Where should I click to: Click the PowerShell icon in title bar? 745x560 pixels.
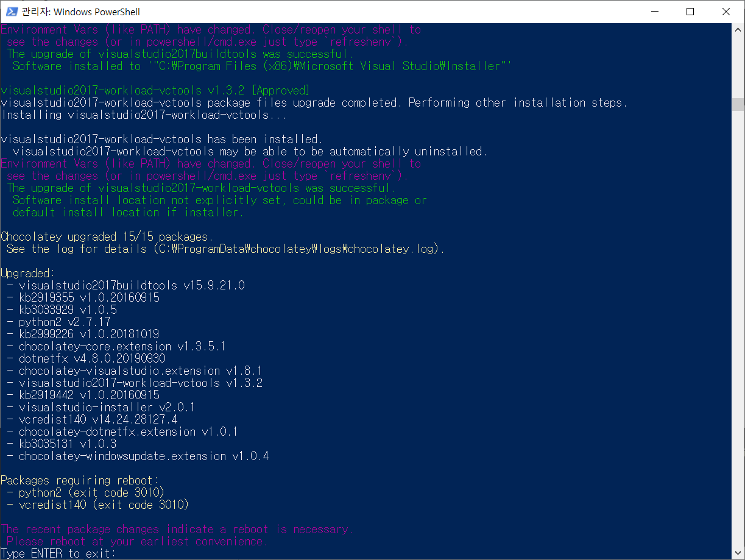click(x=11, y=11)
